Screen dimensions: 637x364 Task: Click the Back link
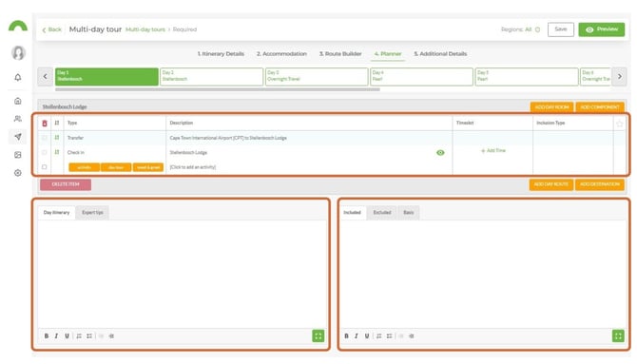coord(52,29)
